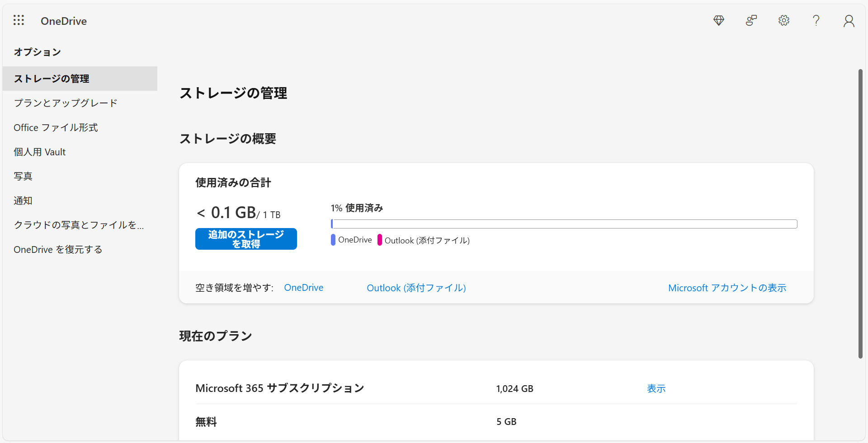Open the 写真 options page
Viewport: 868px width, 443px height.
click(80, 176)
